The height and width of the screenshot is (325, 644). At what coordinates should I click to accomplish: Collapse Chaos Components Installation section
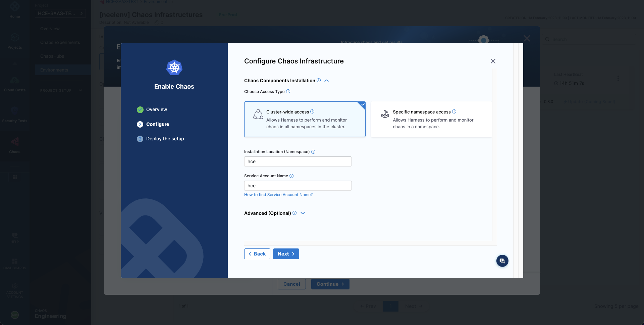[x=326, y=81]
